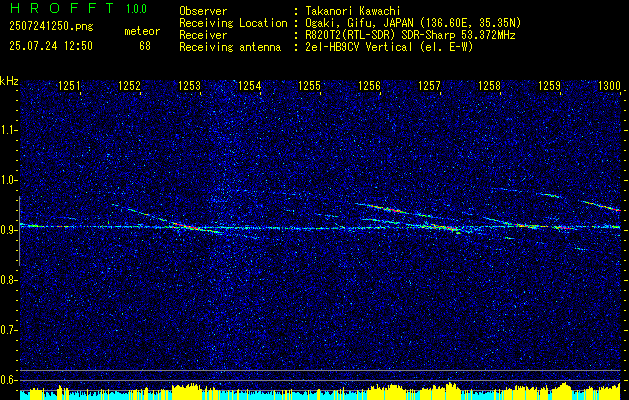Click the 1254 time marker
This screenshot has width=629, height=400.
coord(249,85)
